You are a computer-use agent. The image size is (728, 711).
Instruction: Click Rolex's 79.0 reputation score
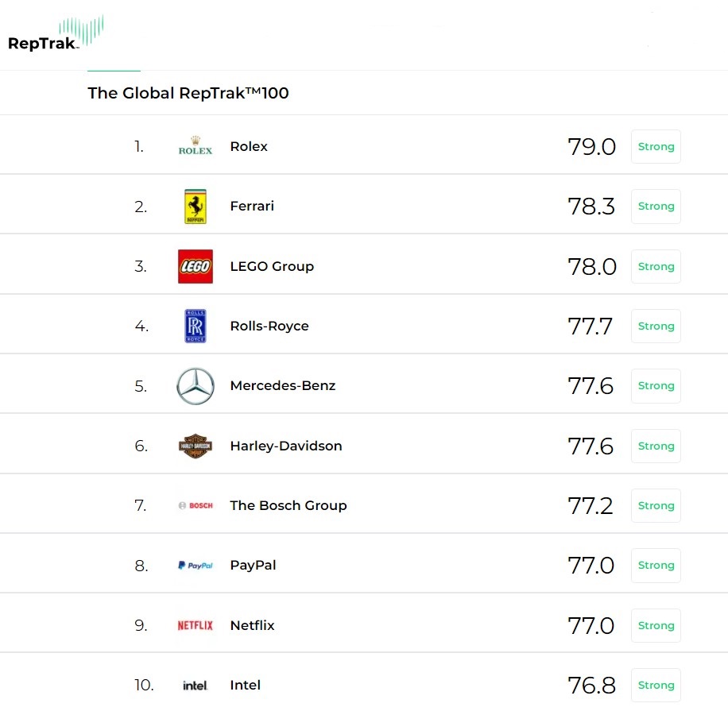click(x=591, y=146)
